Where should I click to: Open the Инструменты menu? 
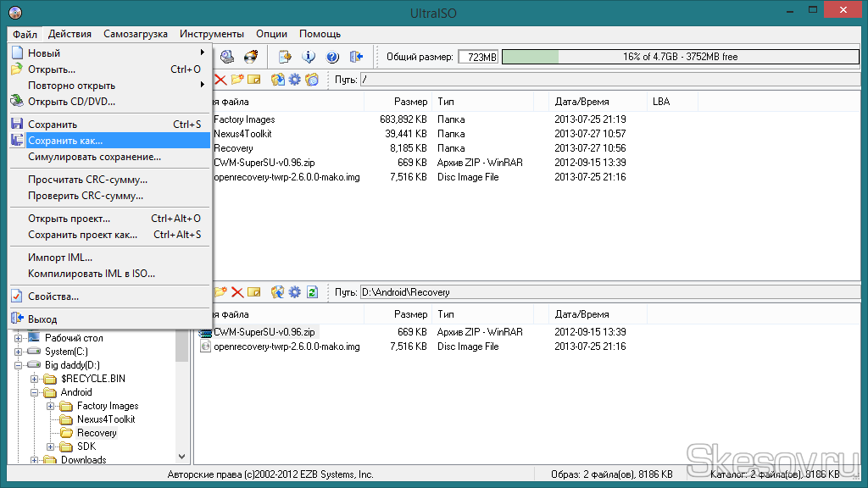point(211,34)
